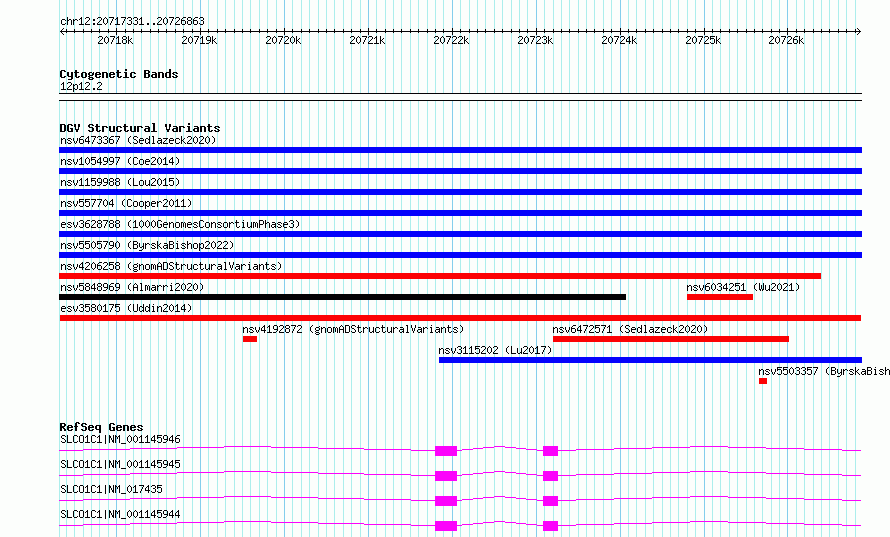Click the 20720k ruler tick label
The width and height of the screenshot is (890, 537).
tap(283, 41)
